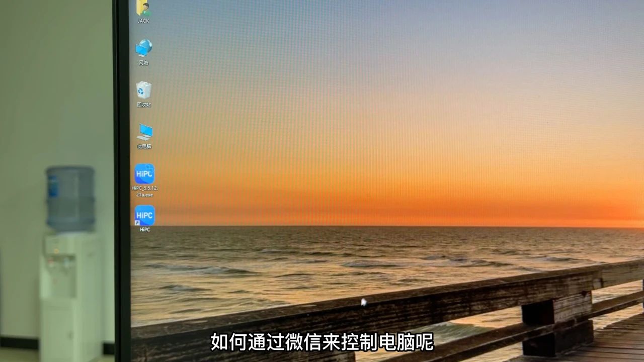Click the 此电脑 label text
The image size is (644, 362).
point(144,147)
